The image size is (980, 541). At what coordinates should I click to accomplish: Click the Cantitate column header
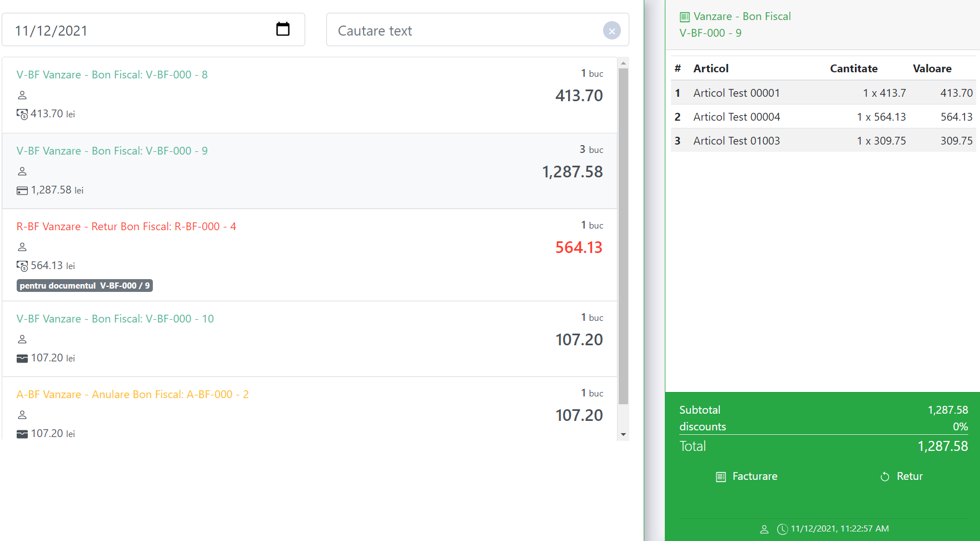click(x=854, y=68)
